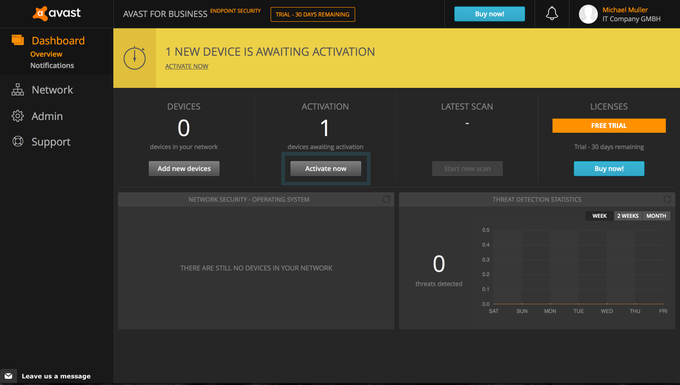Click the stopwatch activation icon

pyautogui.click(x=134, y=58)
